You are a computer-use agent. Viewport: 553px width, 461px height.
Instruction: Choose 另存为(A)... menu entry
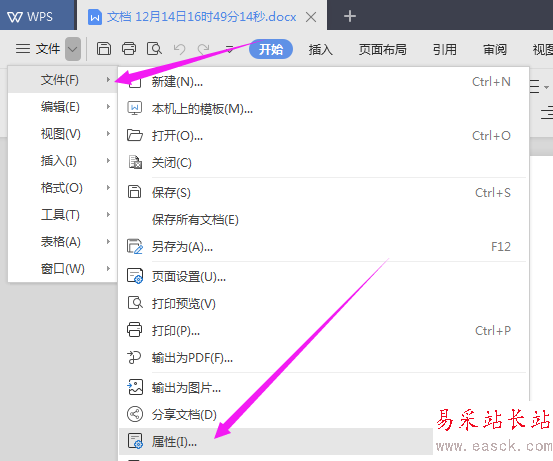pyautogui.click(x=324, y=247)
